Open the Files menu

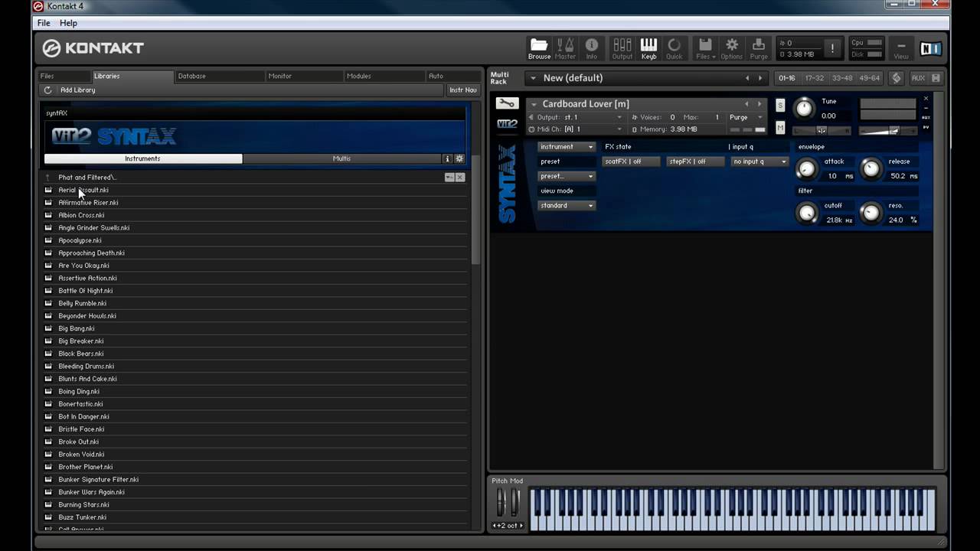click(705, 48)
